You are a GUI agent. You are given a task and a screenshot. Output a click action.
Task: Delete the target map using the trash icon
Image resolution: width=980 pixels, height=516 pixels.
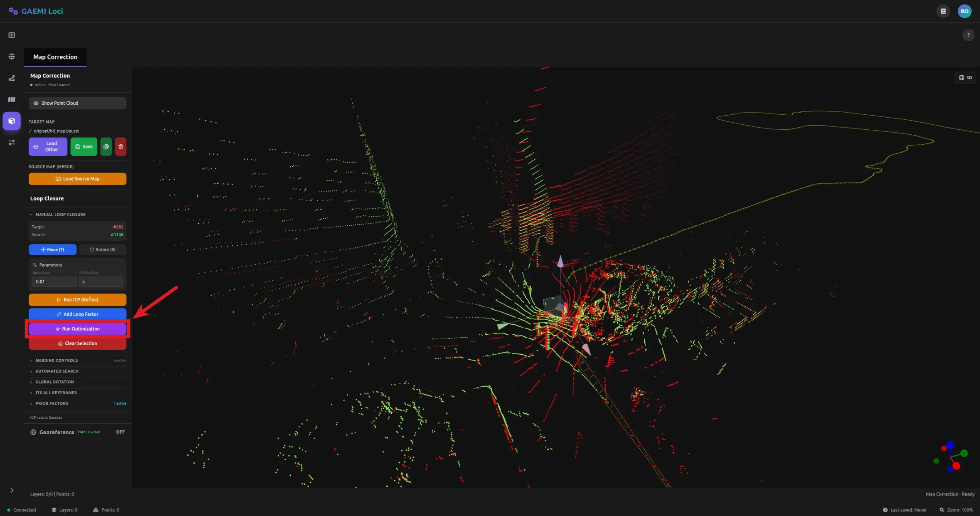click(x=120, y=146)
